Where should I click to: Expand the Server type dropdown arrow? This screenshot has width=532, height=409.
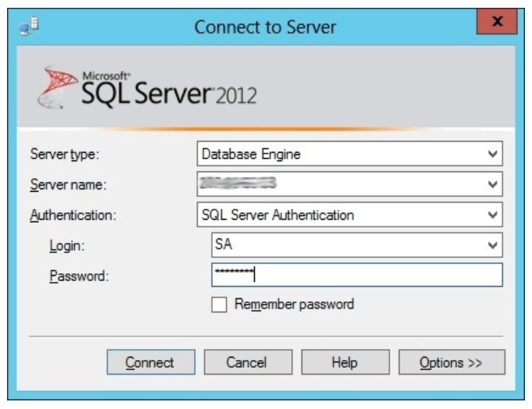point(491,154)
